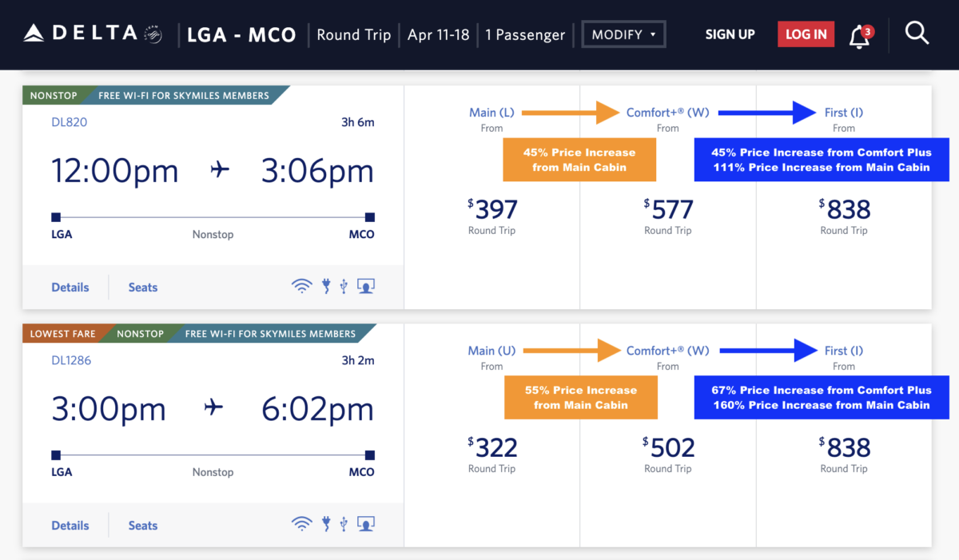This screenshot has height=560, width=959.
Task: Expand Details for flight DL1286
Action: coord(70,525)
